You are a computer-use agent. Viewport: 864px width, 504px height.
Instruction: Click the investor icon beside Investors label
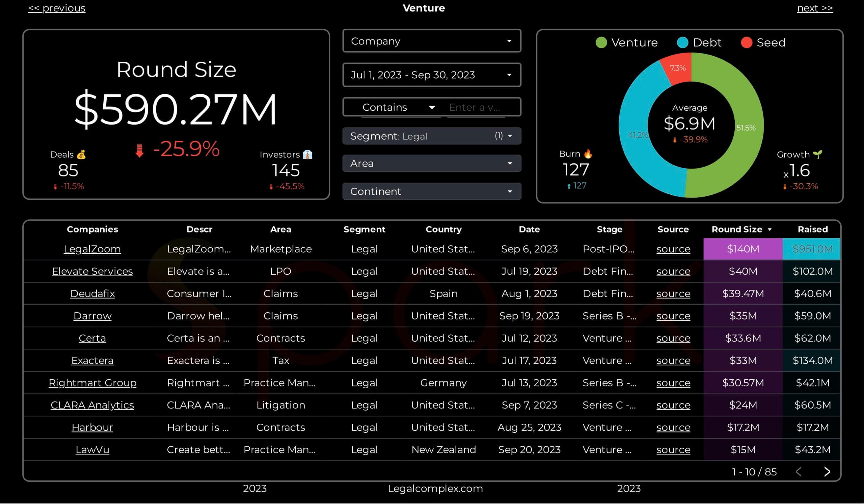click(x=307, y=155)
